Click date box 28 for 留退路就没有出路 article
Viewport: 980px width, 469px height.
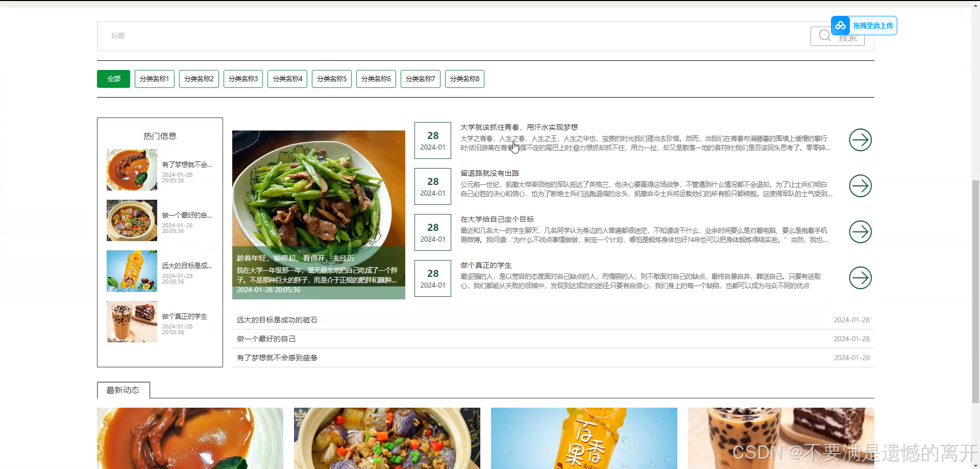pyautogui.click(x=433, y=186)
